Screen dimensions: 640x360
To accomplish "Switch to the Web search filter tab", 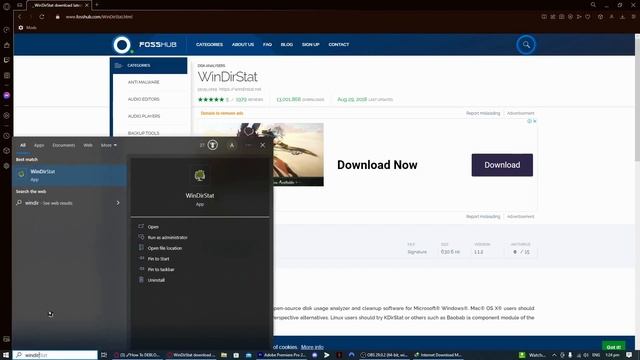I will (88, 145).
